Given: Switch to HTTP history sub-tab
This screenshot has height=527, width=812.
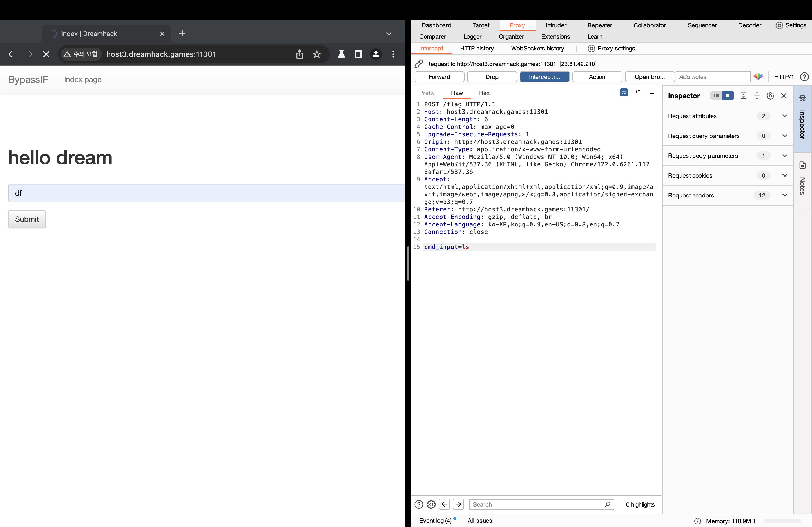Looking at the screenshot, I should pos(477,48).
